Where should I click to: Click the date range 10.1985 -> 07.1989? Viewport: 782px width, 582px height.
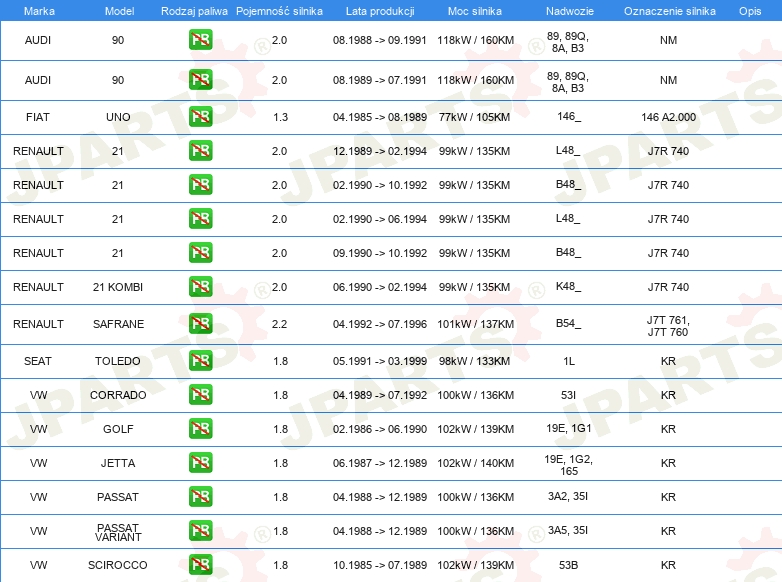(380, 565)
